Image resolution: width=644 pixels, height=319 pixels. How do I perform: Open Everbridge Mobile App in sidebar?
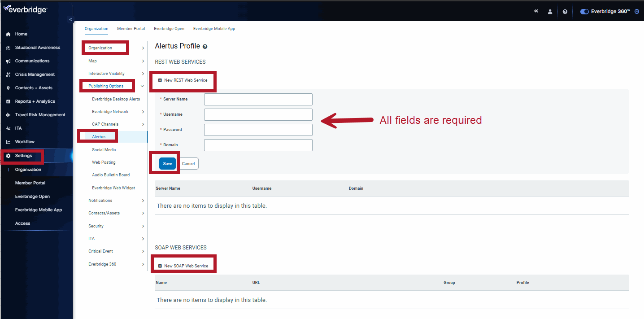[39, 210]
